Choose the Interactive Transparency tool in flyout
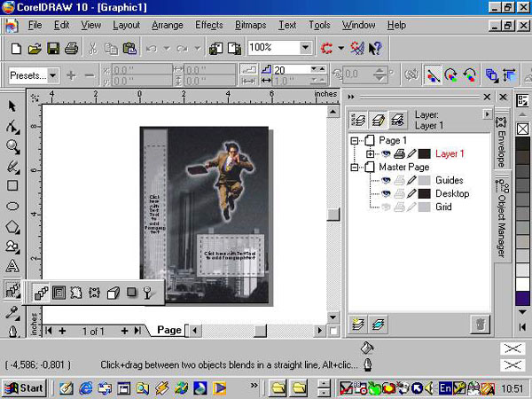This screenshot has height=399, width=532. click(150, 292)
